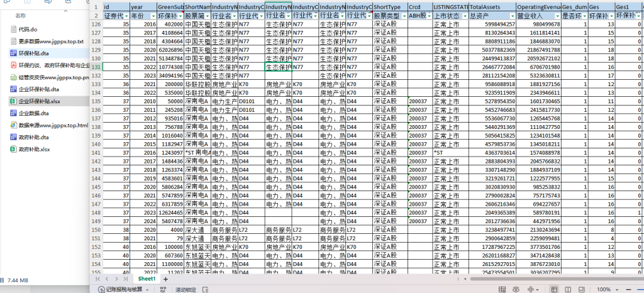This screenshot has height=293, width=644.
Task: Toggle 滚动锁定 scroll lock in status bar
Action: [186, 289]
